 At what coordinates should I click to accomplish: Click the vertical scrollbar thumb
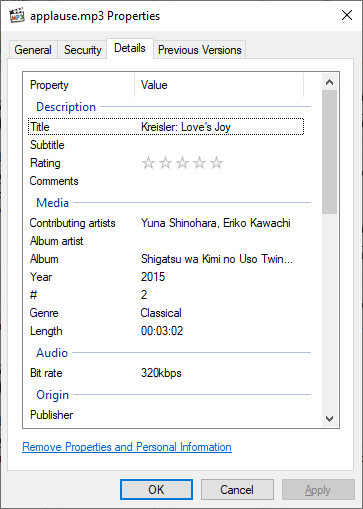point(330,152)
